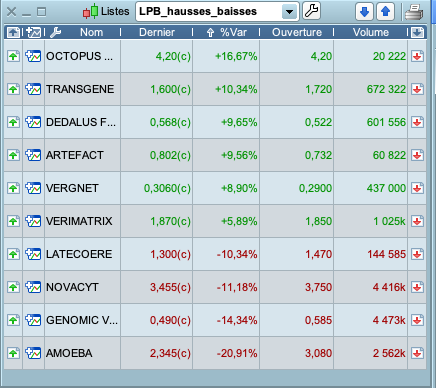Select the OCTOPUS ... name cell
The image size is (436, 388).
(82, 56)
